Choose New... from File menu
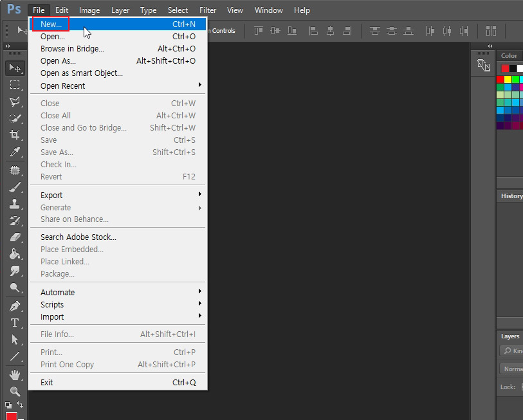The image size is (523, 420). coord(118,24)
